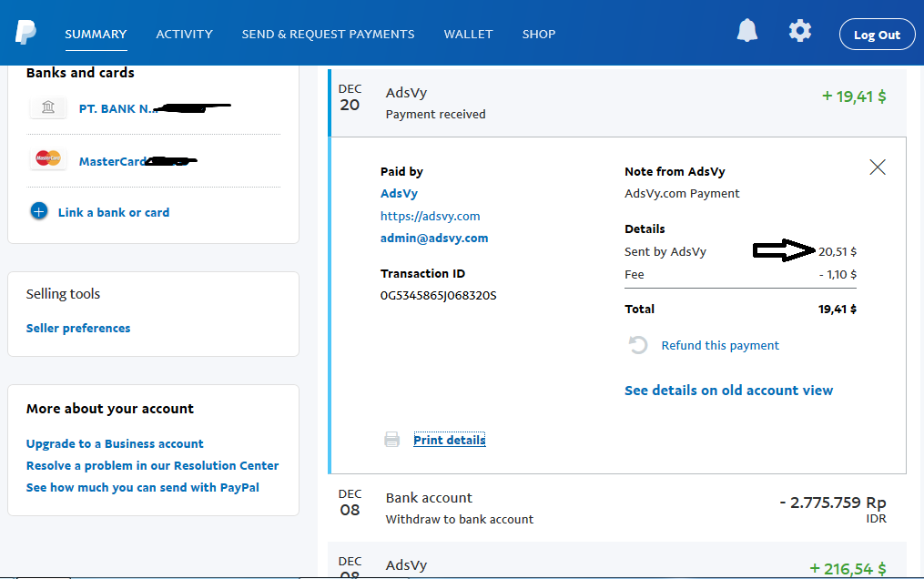The height and width of the screenshot is (579, 924).
Task: Open See details on old account view
Action: click(728, 391)
